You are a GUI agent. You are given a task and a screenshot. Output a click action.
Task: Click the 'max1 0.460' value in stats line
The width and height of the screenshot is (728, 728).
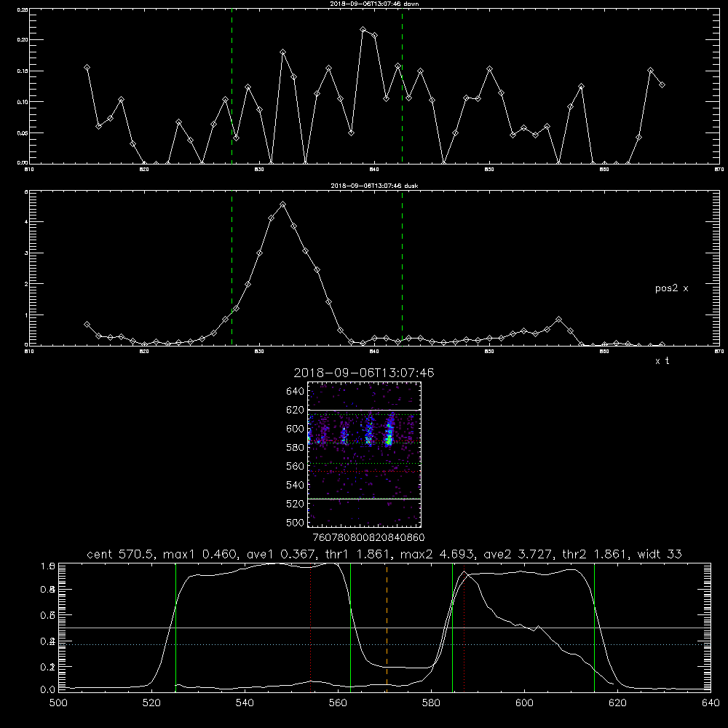[x=201, y=554]
